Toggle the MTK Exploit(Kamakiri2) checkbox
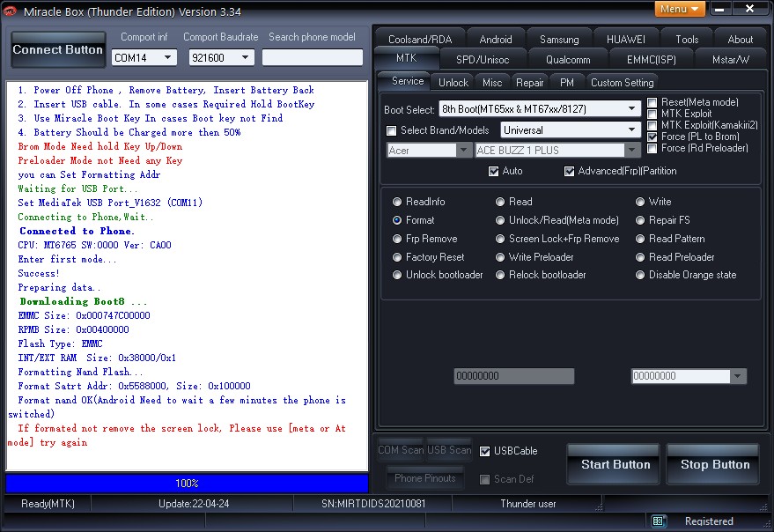 coord(652,125)
